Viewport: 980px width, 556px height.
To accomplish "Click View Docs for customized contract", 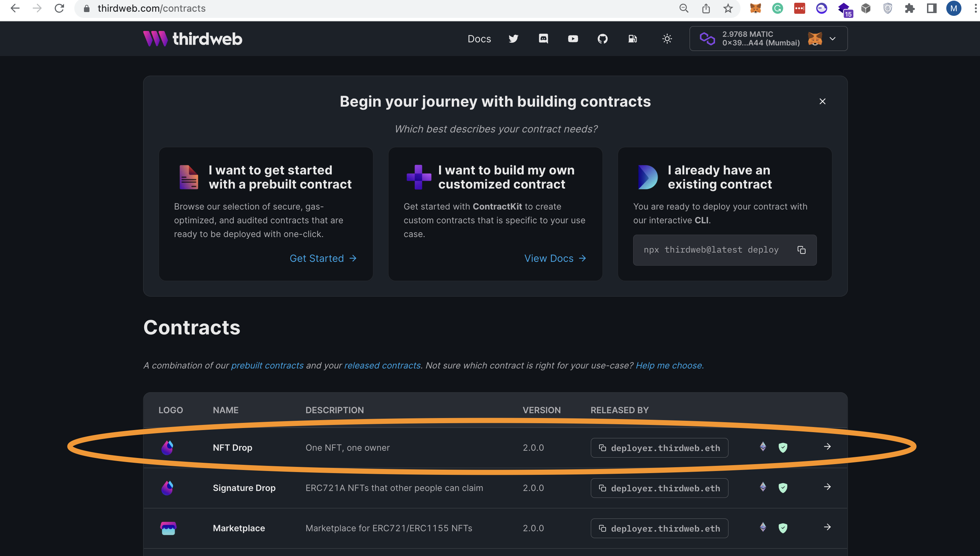I will click(x=555, y=258).
